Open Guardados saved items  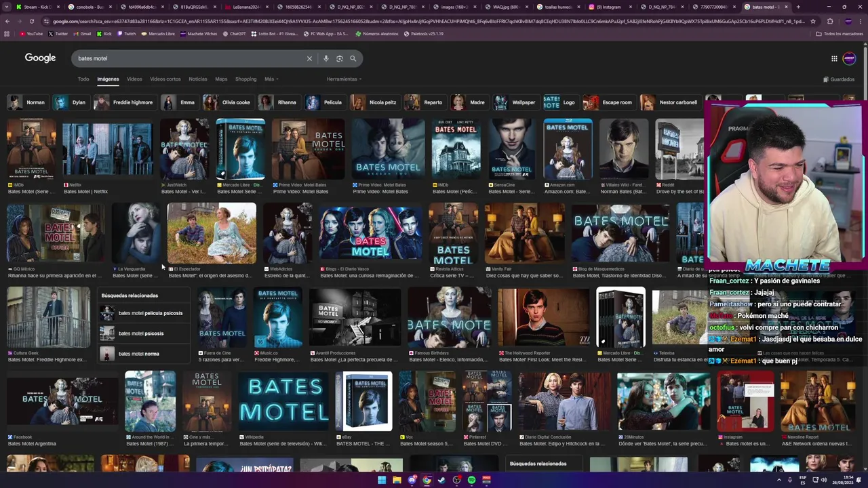pyautogui.click(x=839, y=79)
